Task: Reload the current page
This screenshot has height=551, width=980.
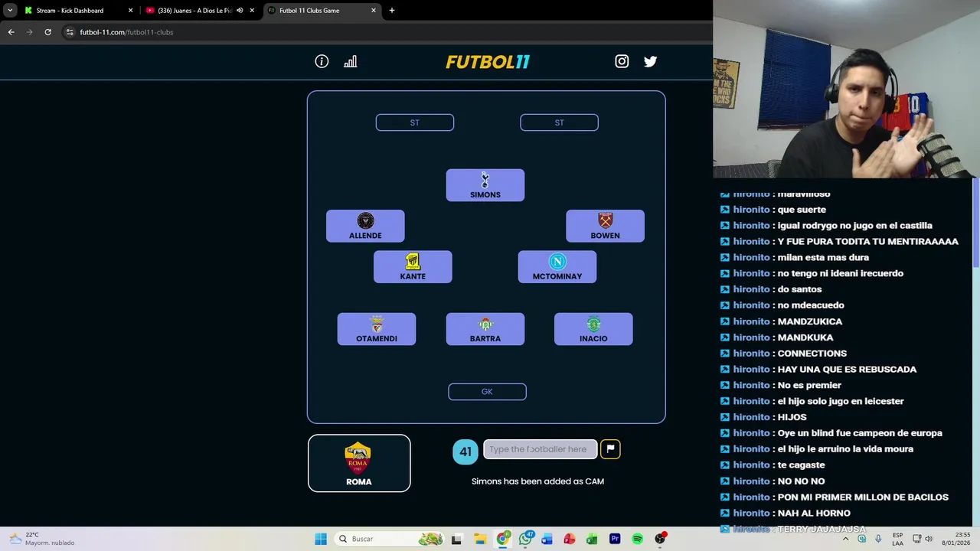Action: point(47,32)
